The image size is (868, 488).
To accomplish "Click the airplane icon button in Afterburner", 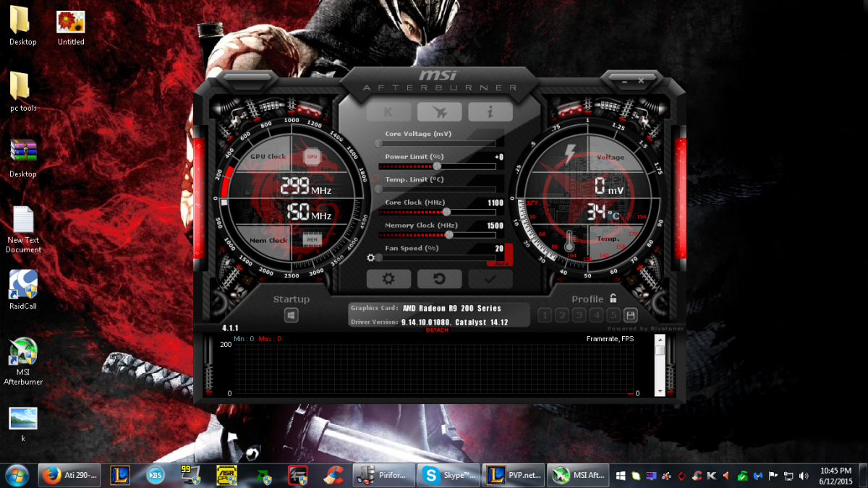I will point(439,112).
